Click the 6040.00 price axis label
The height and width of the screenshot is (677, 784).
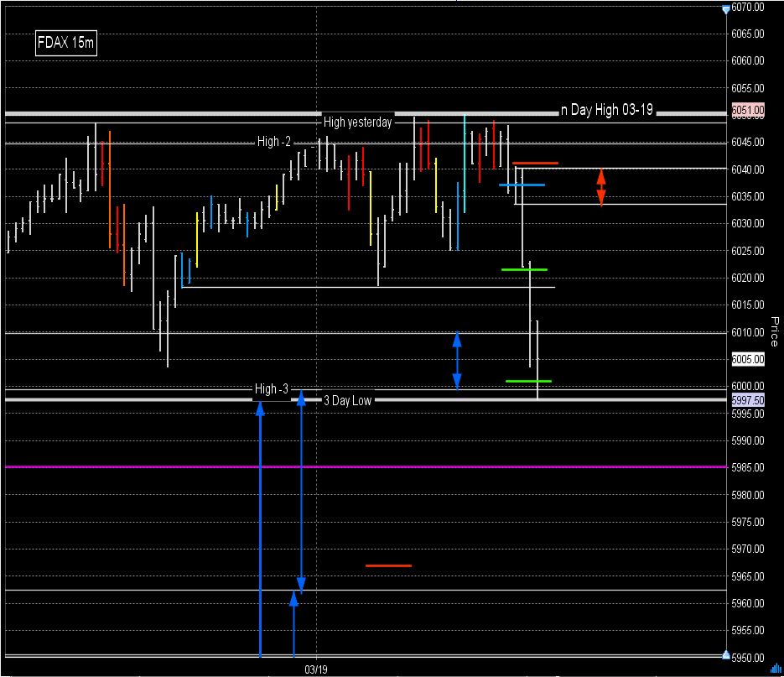[748, 169]
